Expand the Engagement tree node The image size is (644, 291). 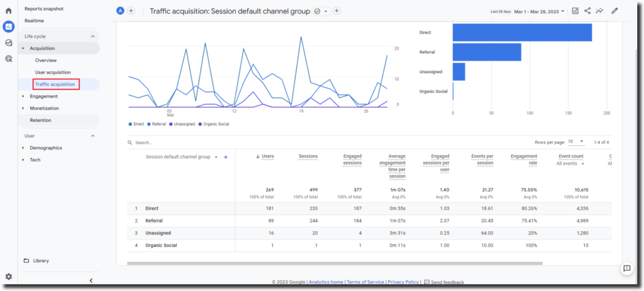[x=23, y=96]
